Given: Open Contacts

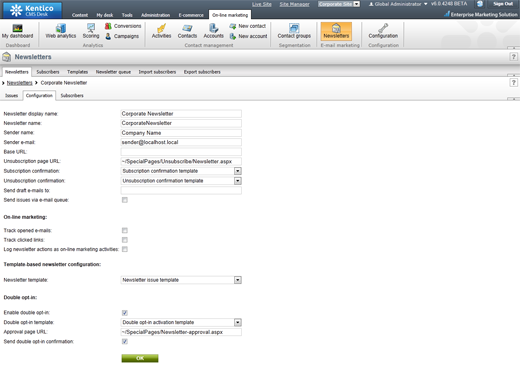Looking at the screenshot, I should [x=187, y=31].
